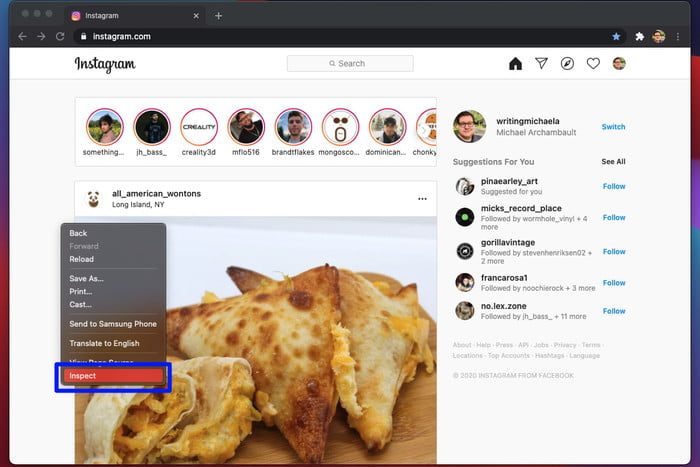The height and width of the screenshot is (467, 700).
Task: Open no.lex.zone profile picture
Action: pos(465,311)
